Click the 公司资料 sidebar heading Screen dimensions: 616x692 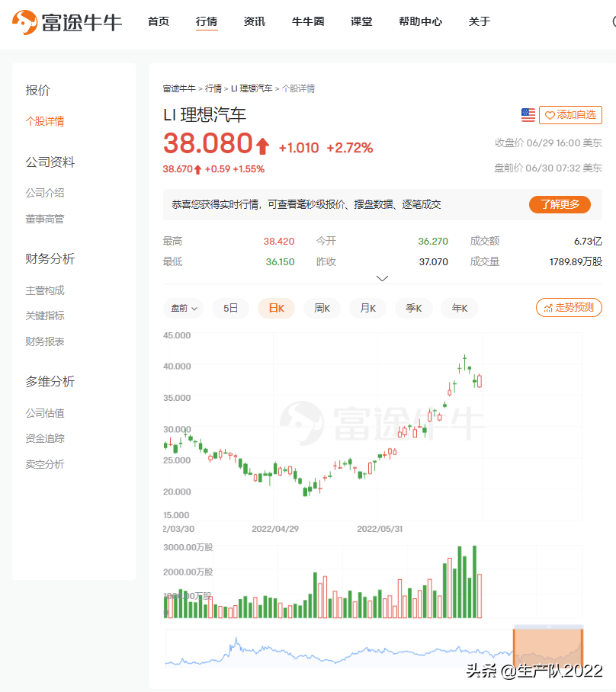(50, 162)
